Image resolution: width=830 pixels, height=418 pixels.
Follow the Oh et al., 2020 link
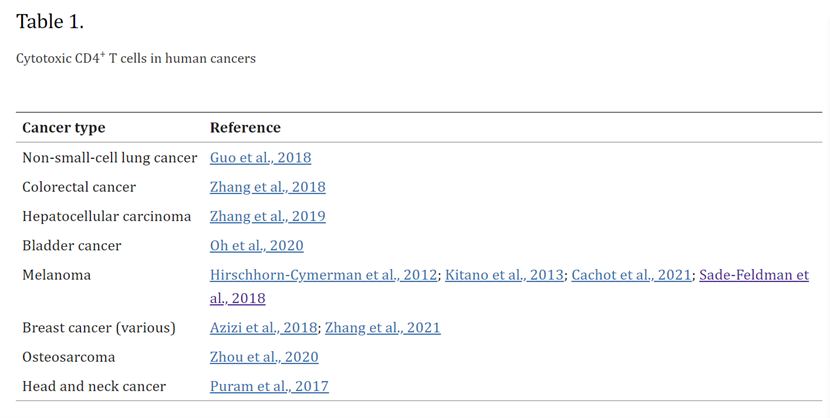click(x=256, y=245)
